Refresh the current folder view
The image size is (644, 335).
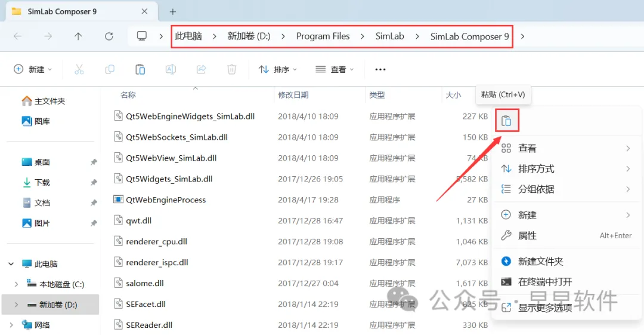109,36
